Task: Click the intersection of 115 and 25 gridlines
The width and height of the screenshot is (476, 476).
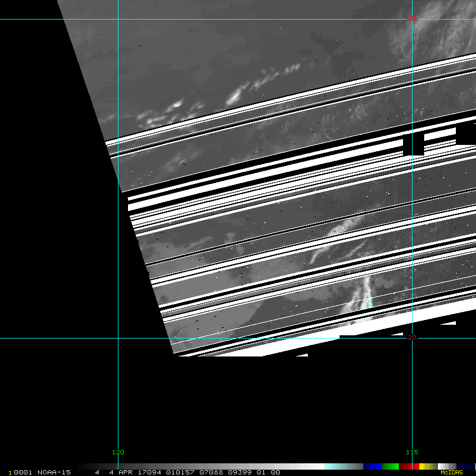Action: [x=412, y=20]
